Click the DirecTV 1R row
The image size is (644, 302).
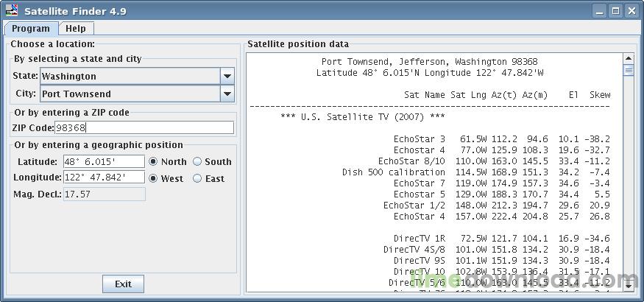pyautogui.click(x=502, y=239)
